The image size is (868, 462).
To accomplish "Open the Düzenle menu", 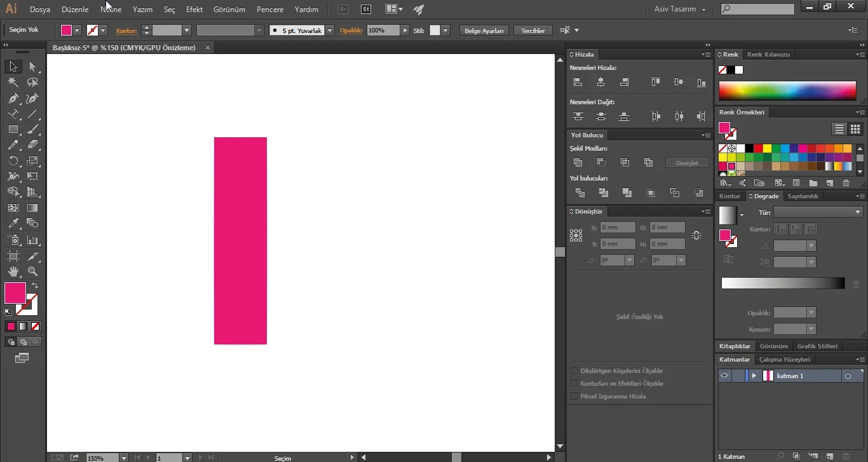I will [75, 10].
